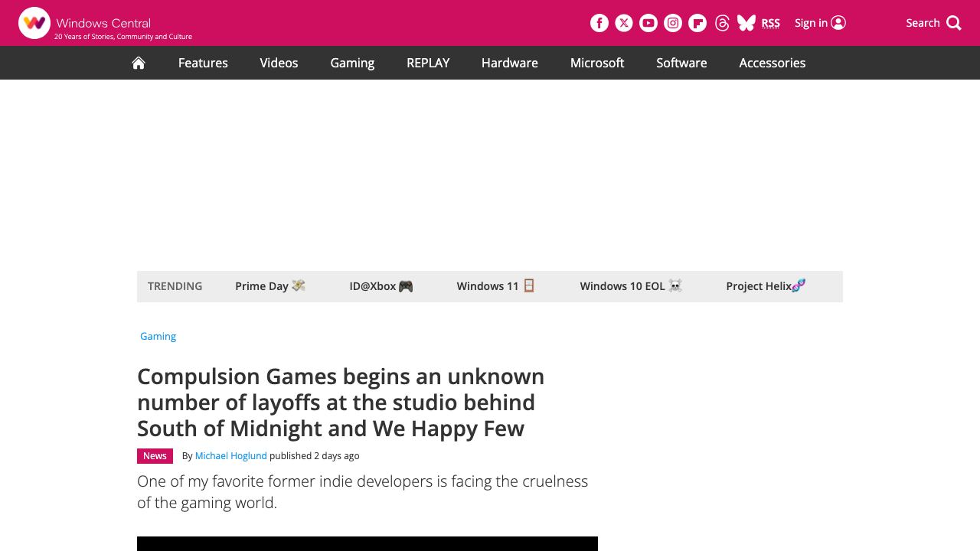This screenshot has width=980, height=551.
Task: Open the Accessories menu
Action: tap(773, 63)
